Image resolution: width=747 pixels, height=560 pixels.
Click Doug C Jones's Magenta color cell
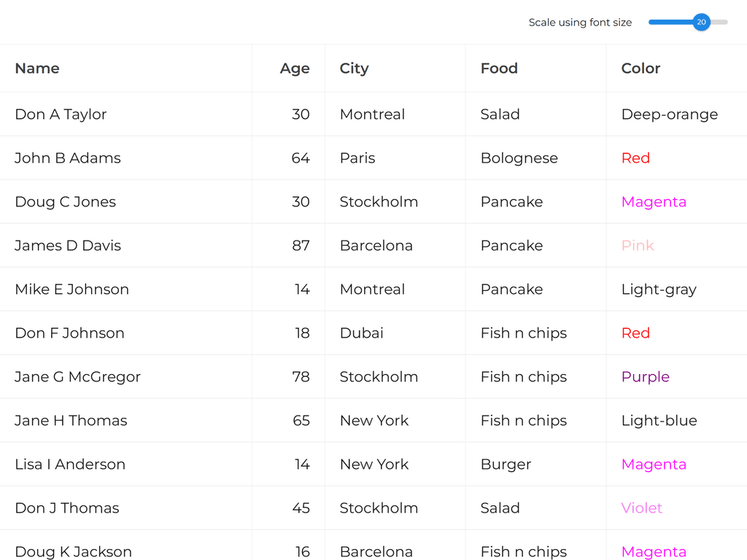(x=654, y=202)
